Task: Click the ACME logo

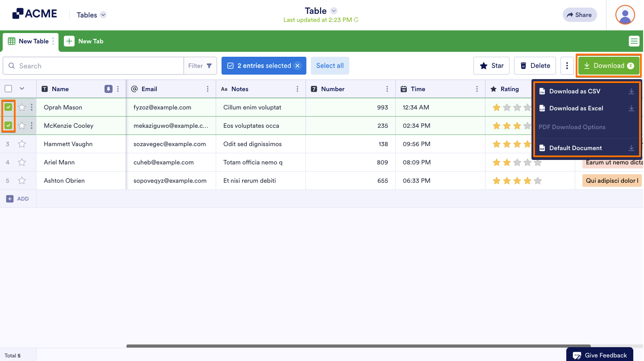Action: coord(35,14)
